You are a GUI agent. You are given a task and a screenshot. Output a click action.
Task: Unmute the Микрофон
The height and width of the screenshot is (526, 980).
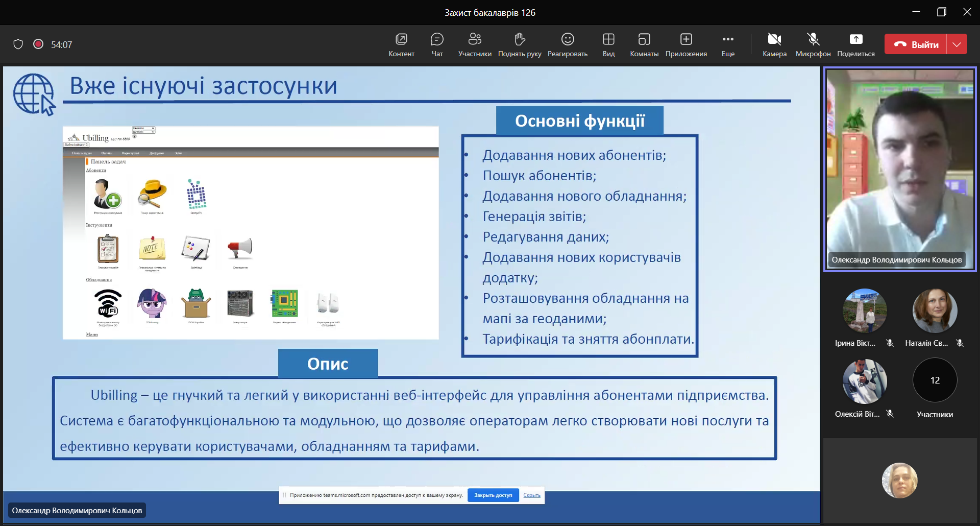point(813,44)
